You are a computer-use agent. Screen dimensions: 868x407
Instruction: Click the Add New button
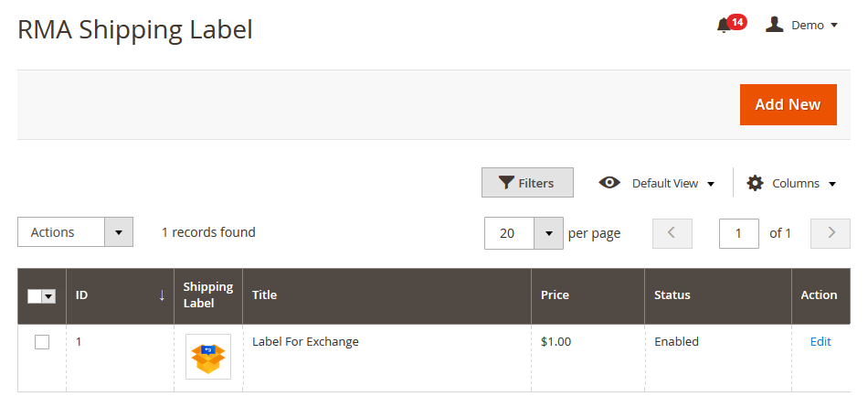[788, 104]
